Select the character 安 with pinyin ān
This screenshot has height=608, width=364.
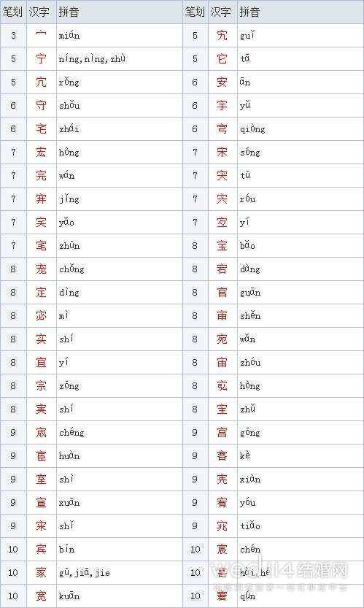(222, 82)
